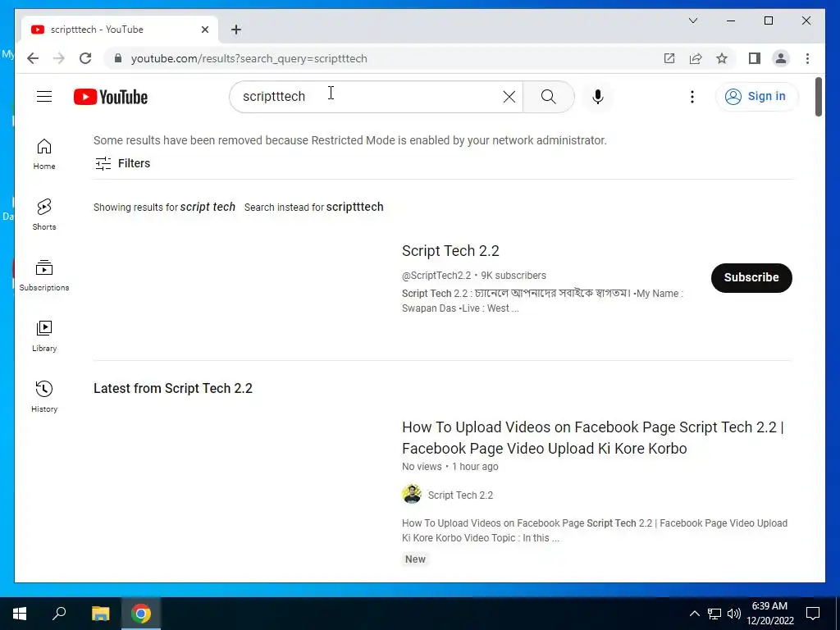Image resolution: width=840 pixels, height=630 pixels.
Task: Go to Home in sidebar
Action: point(44,154)
